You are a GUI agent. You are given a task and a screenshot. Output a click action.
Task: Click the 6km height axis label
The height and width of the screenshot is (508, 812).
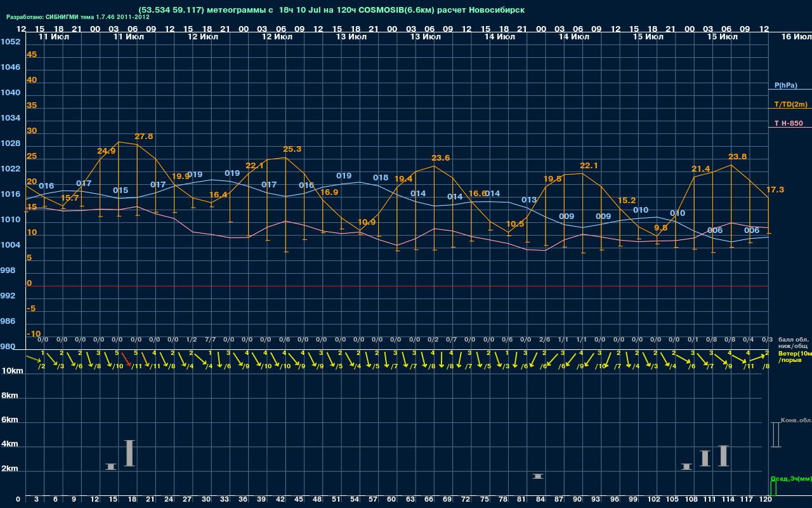(10, 420)
